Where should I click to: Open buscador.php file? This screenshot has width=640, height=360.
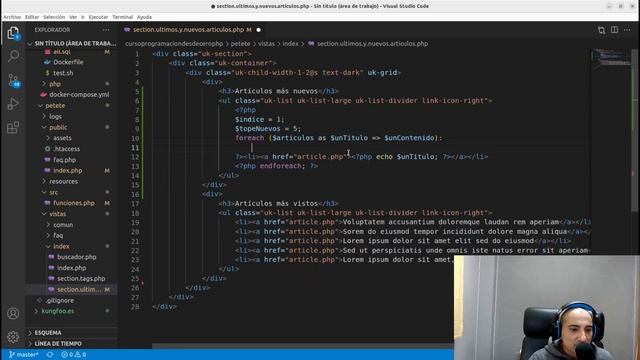[76, 257]
